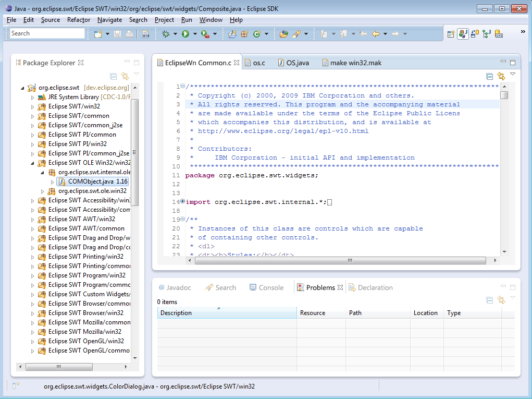Image resolution: width=532 pixels, height=399 pixels.
Task: Click the New Java Package icon
Action: tap(244, 33)
